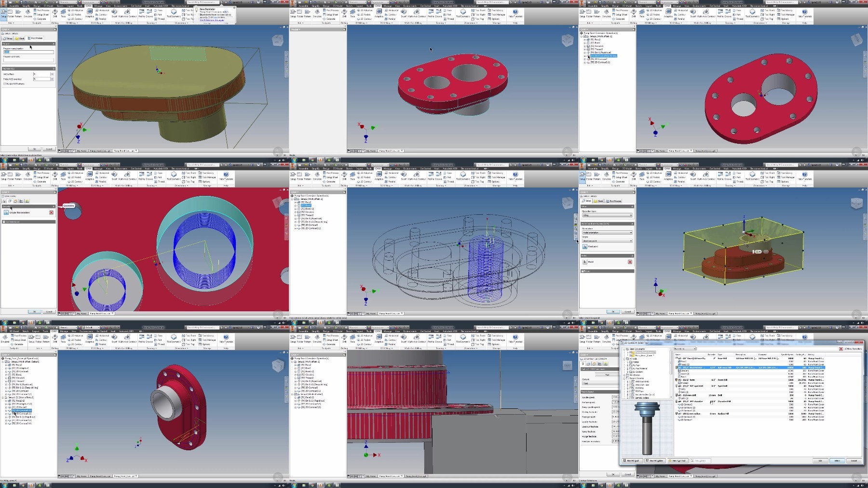Image resolution: width=868 pixels, height=488 pixels.
Task: Open Operation type dropdown showing Milling
Action: click(x=608, y=215)
